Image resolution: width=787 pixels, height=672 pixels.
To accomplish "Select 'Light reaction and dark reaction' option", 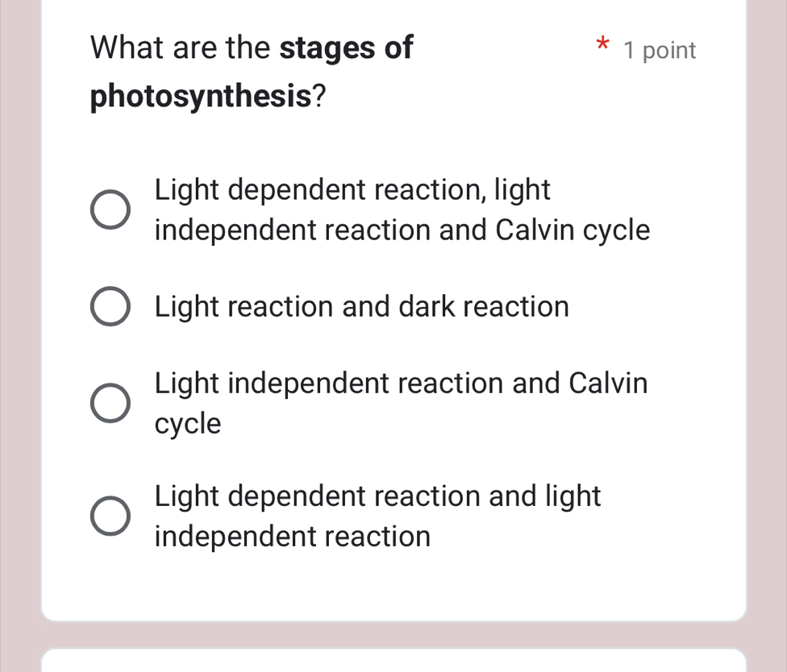I will [110, 305].
